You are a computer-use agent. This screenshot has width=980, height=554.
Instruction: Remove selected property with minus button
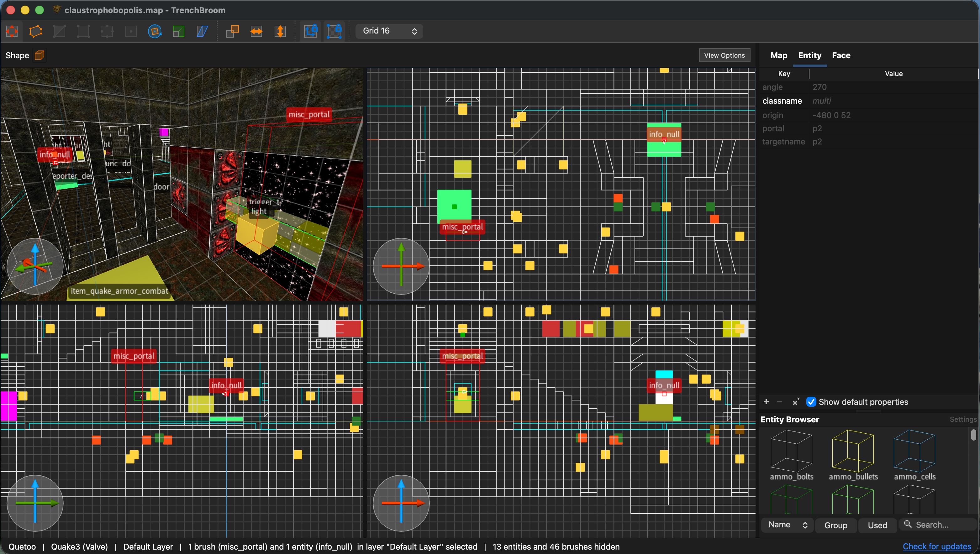[779, 402]
